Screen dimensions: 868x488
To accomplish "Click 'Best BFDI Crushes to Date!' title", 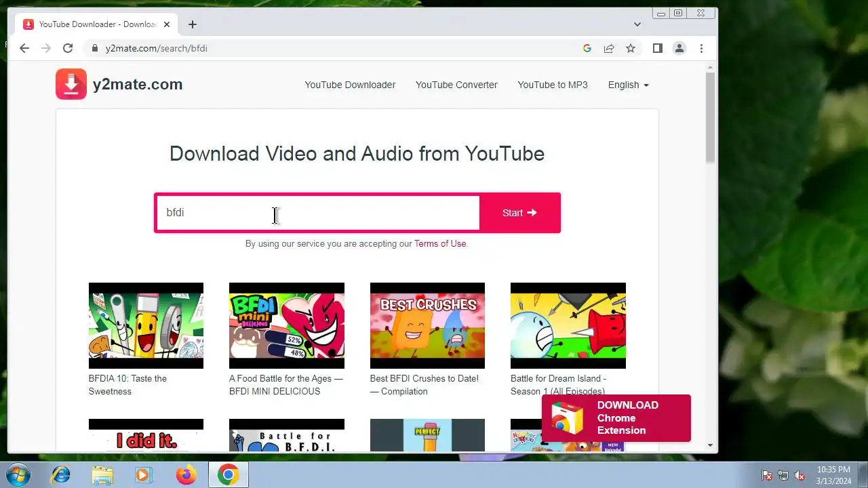I will pos(425,385).
